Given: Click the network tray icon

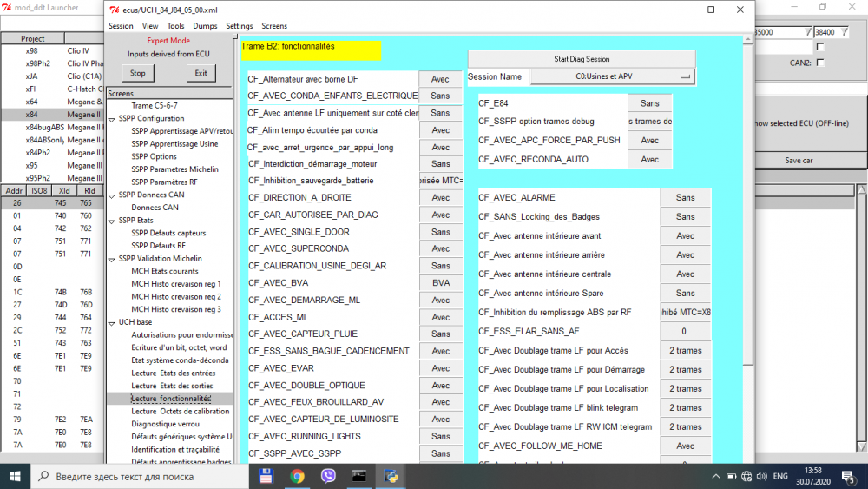Looking at the screenshot, I should click(746, 476).
